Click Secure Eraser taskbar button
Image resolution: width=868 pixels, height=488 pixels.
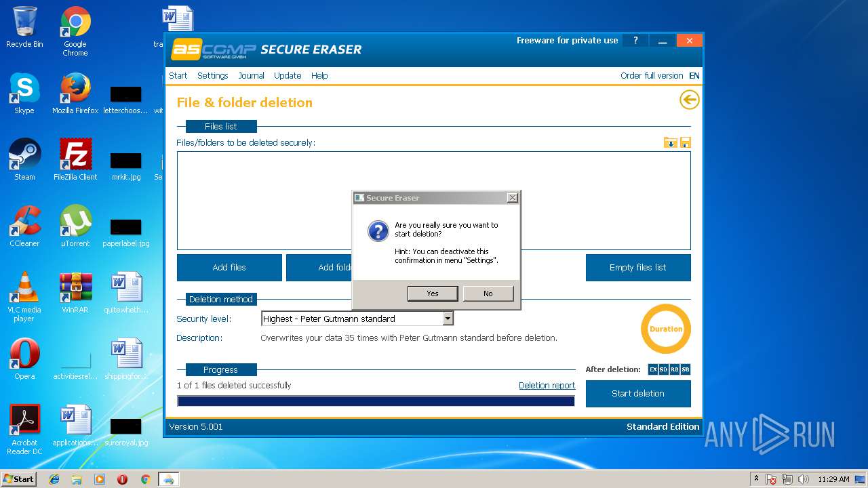pyautogui.click(x=169, y=479)
